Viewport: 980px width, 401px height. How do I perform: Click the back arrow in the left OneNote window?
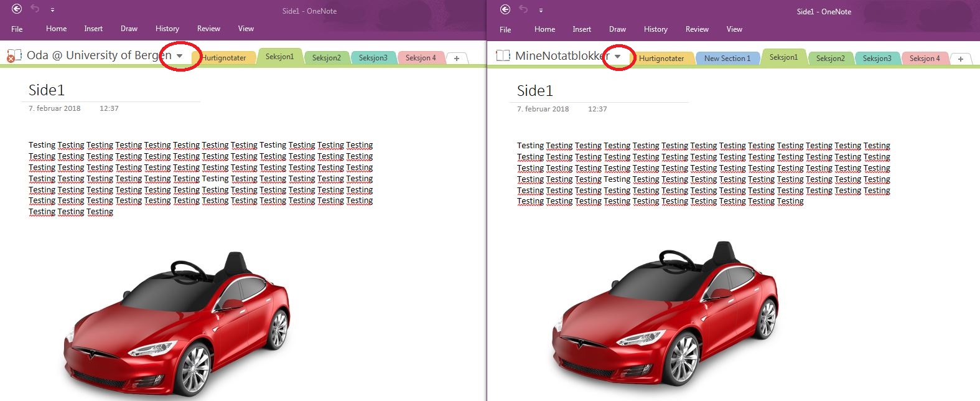(x=17, y=9)
